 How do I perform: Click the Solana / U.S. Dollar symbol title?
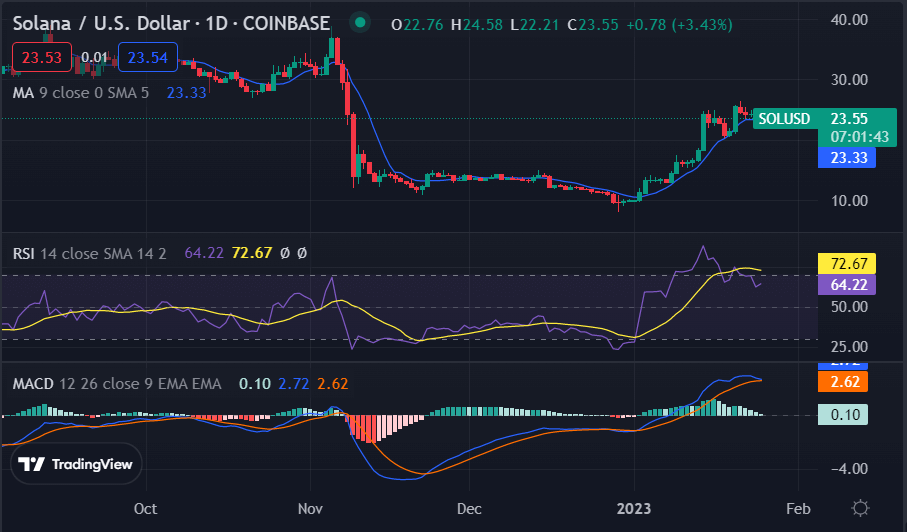click(x=171, y=23)
